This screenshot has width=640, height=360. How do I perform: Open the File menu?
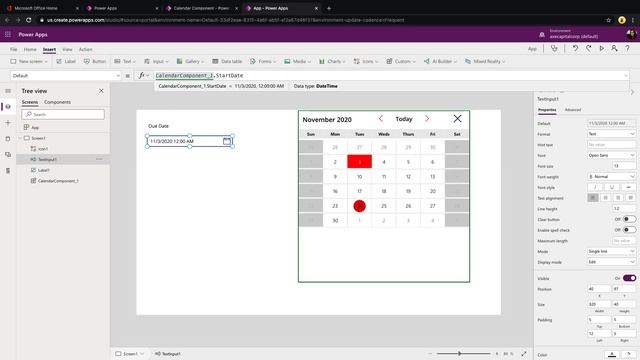pyautogui.click(x=13, y=49)
